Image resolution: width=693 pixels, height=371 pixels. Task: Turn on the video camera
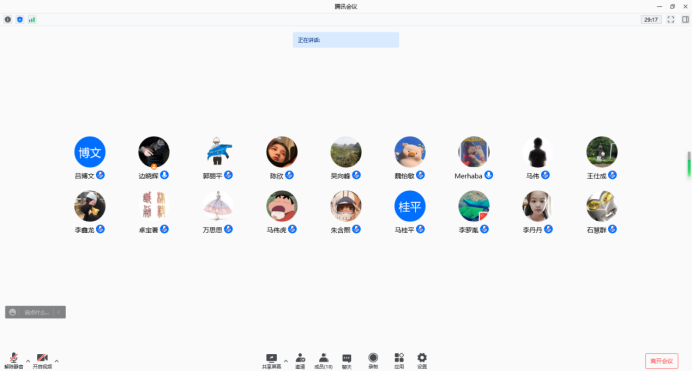[x=42, y=361]
